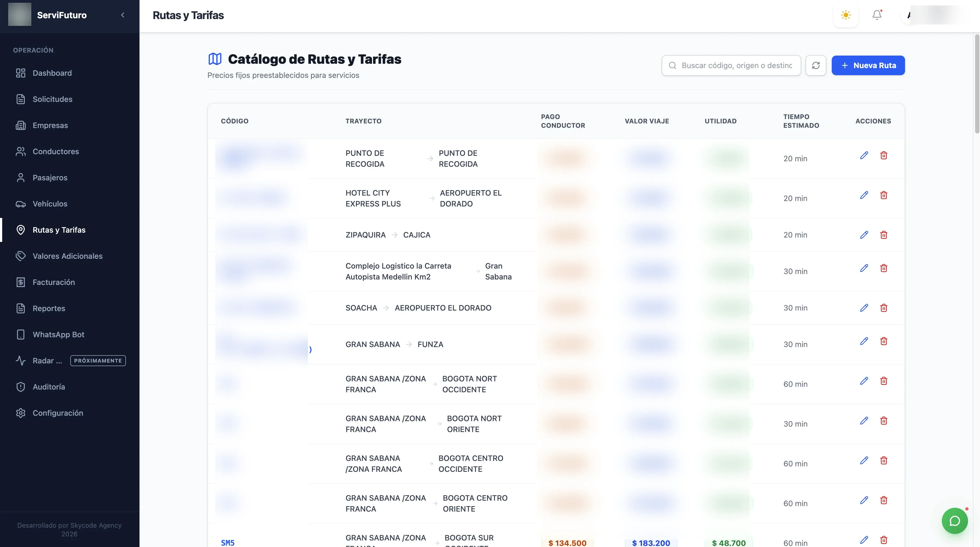Delete the BOGOTA CENTRO OCCIDENTE route
The width and height of the screenshot is (980, 547).
click(884, 460)
